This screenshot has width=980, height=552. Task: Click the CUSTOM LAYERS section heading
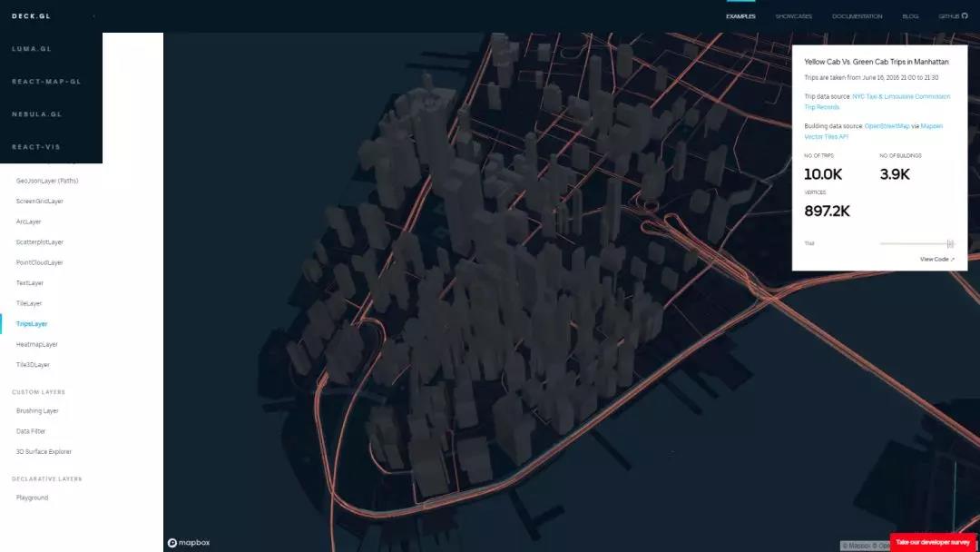coord(38,392)
